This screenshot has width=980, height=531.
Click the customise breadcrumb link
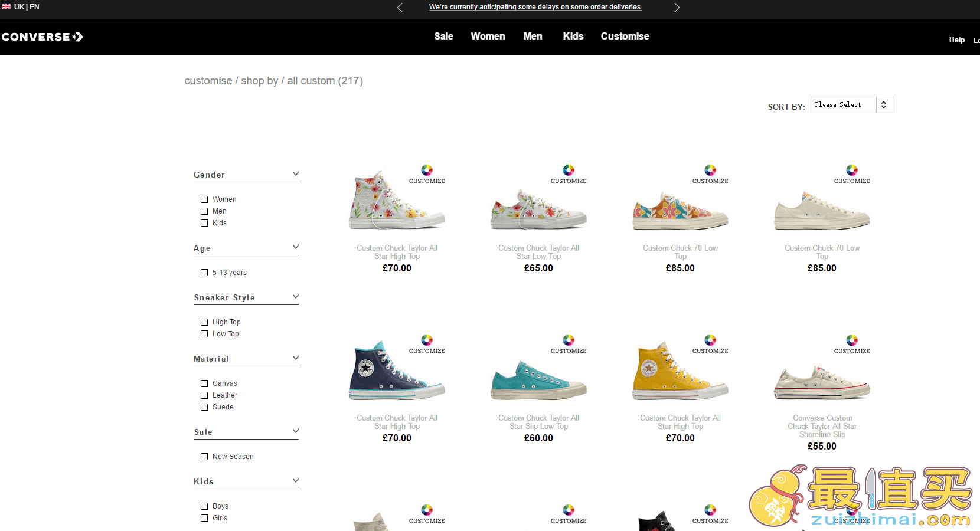coord(208,81)
